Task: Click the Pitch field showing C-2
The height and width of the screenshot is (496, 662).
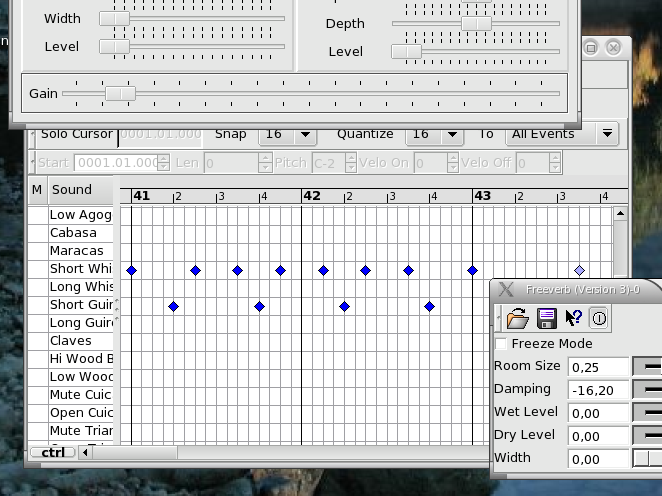Action: [329, 163]
